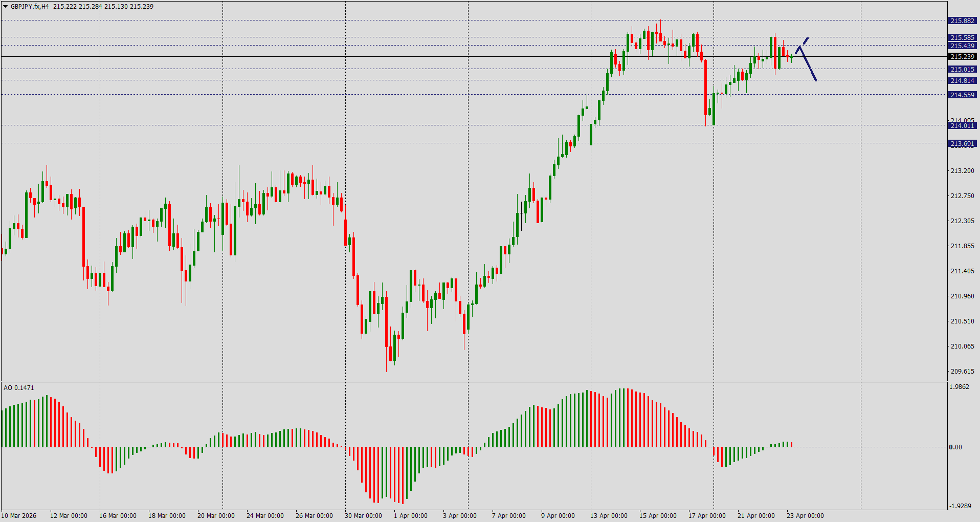The image size is (980, 522).
Task: Click the 12 Mar 00:00 time label
Action: click(69, 516)
